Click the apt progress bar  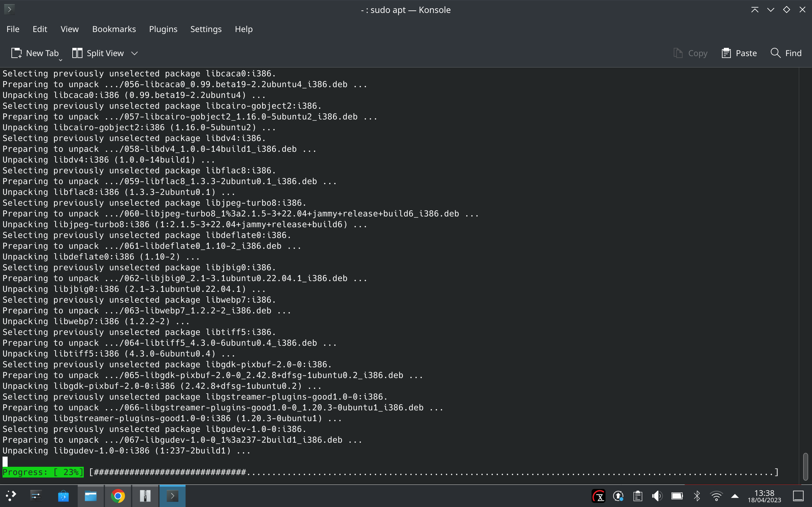[433, 472]
